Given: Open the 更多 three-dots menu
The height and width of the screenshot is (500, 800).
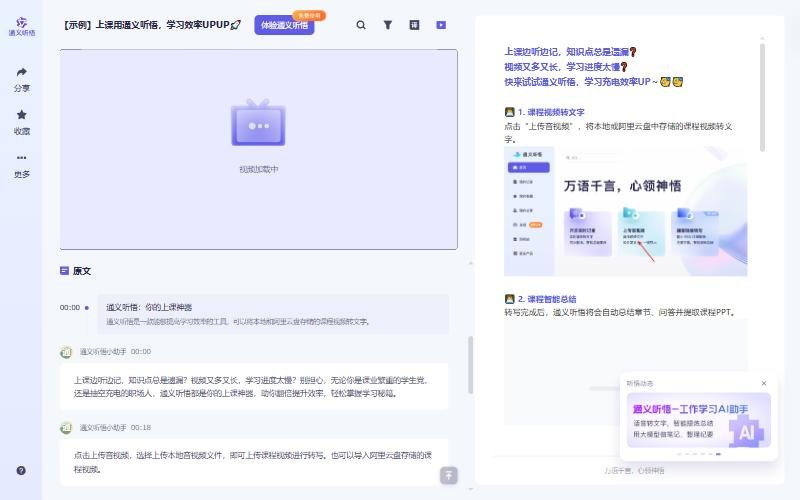Looking at the screenshot, I should click(x=21, y=158).
